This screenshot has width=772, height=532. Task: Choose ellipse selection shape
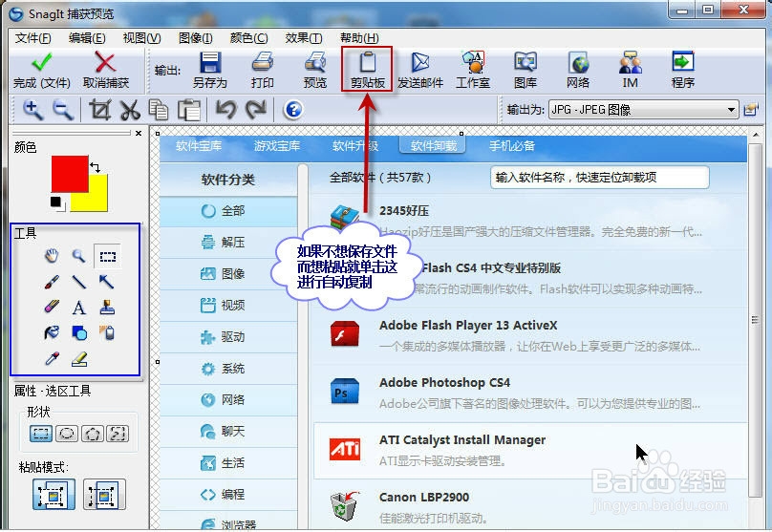coord(67,434)
